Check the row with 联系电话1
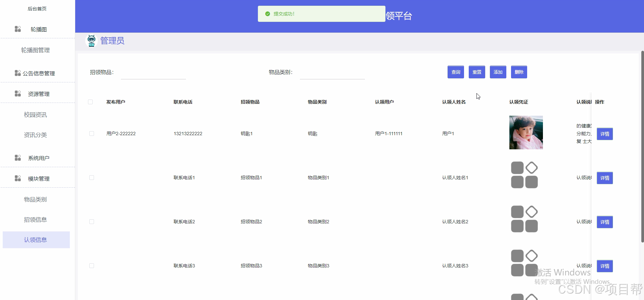The height and width of the screenshot is (300, 644). click(x=92, y=178)
